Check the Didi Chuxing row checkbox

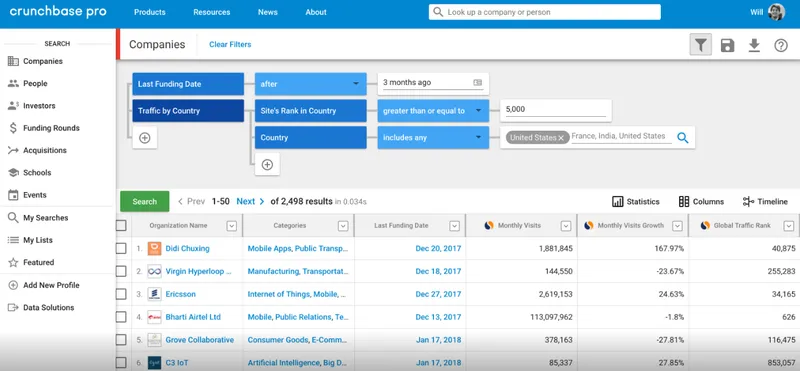[x=121, y=249]
